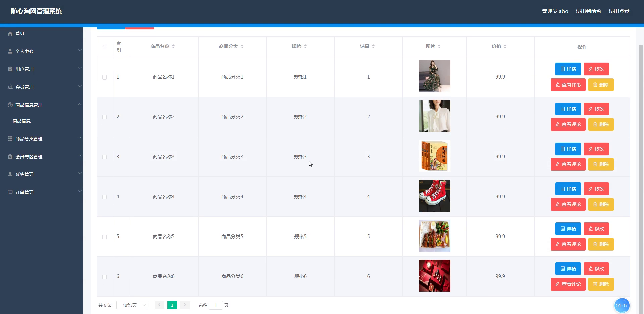
Task: Select the header select-all checkbox
Action: 105,47
